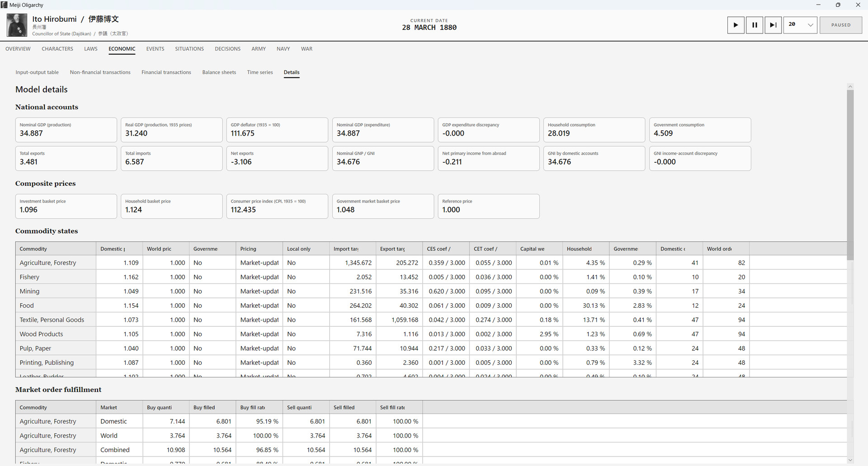
Task: Click the scroll-down arrow of page scrollbar
Action: [850, 460]
